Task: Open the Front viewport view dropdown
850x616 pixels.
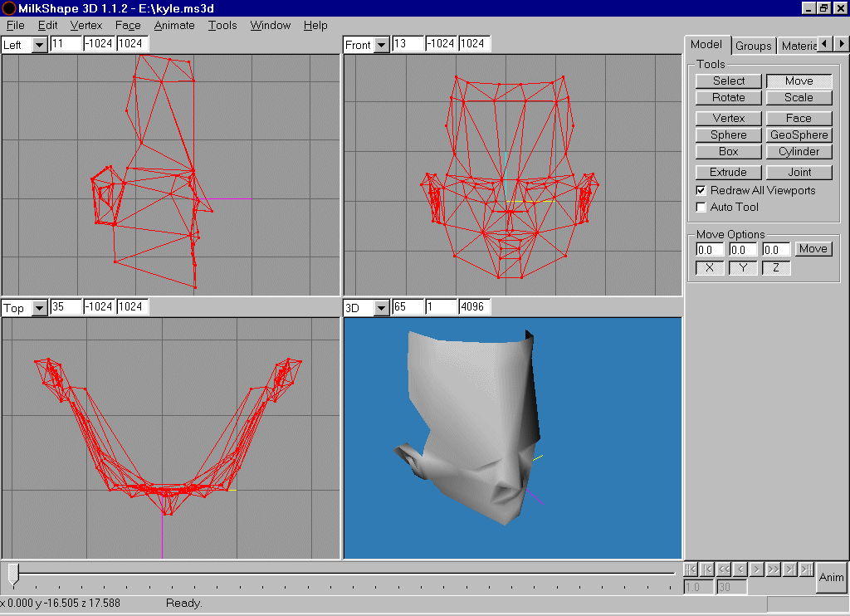Action: click(x=381, y=45)
